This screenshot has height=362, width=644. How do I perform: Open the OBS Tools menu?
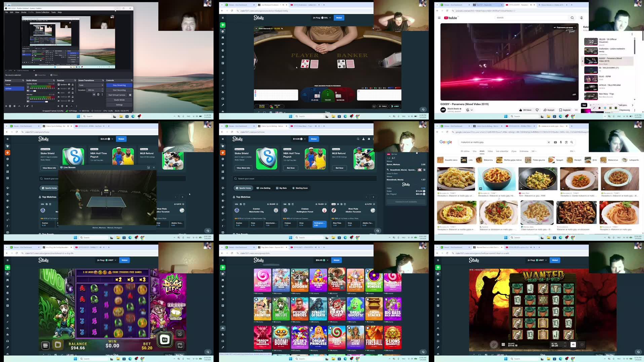[x=53, y=12]
